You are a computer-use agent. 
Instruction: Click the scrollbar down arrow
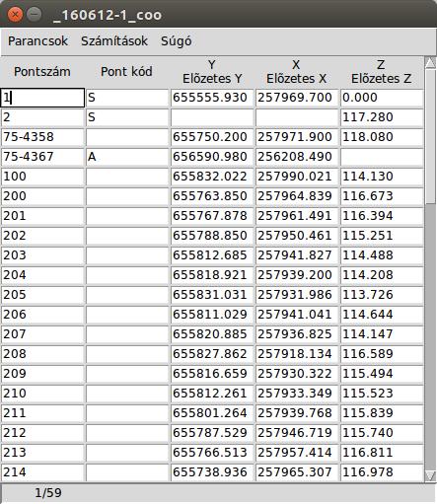tap(430, 475)
